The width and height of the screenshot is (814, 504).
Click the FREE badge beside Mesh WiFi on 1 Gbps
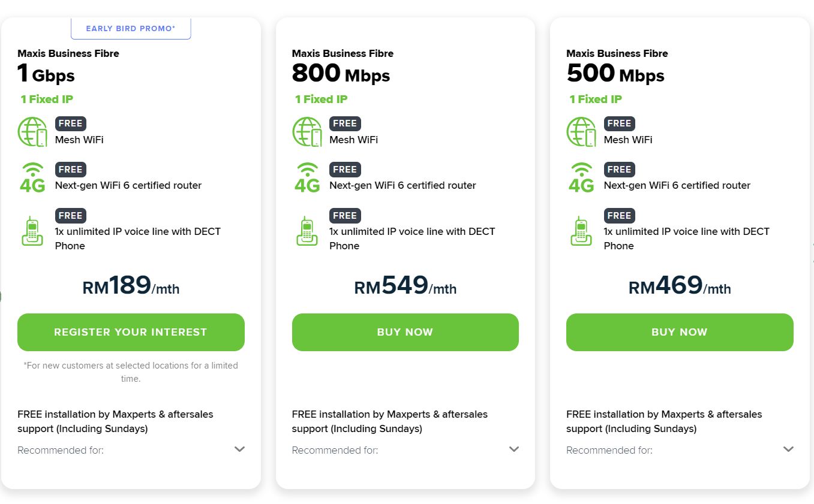70,123
